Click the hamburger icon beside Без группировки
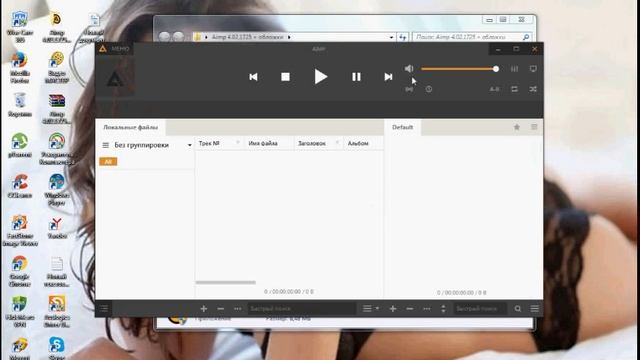 [105, 145]
